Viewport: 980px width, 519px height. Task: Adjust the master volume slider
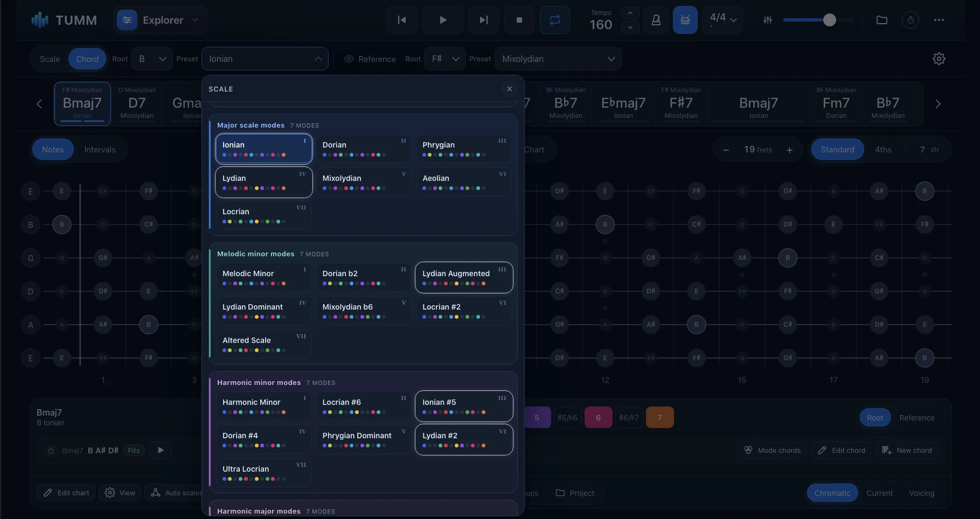pos(818,20)
